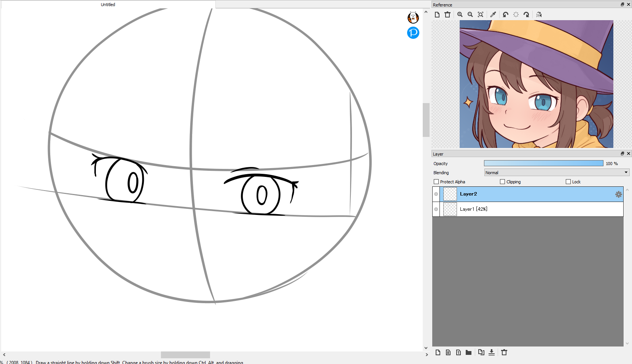Delete the selected layer via trash icon
Viewport: 632px width, 364px height.
(504, 353)
